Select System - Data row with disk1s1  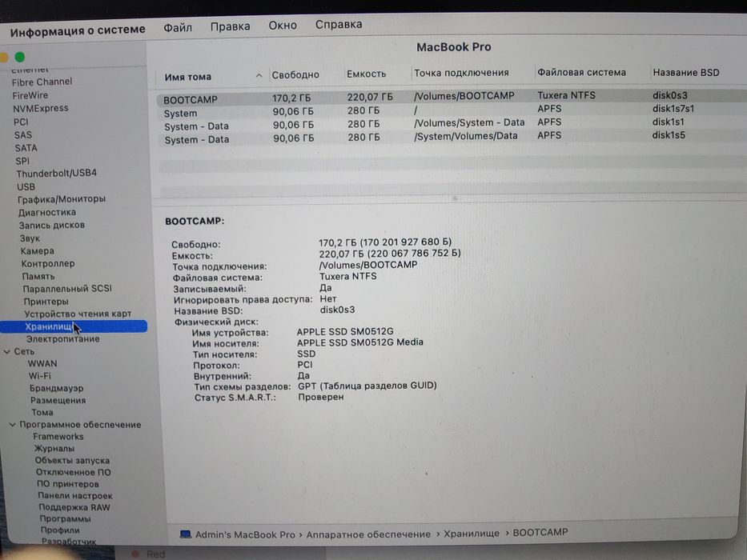point(452,124)
